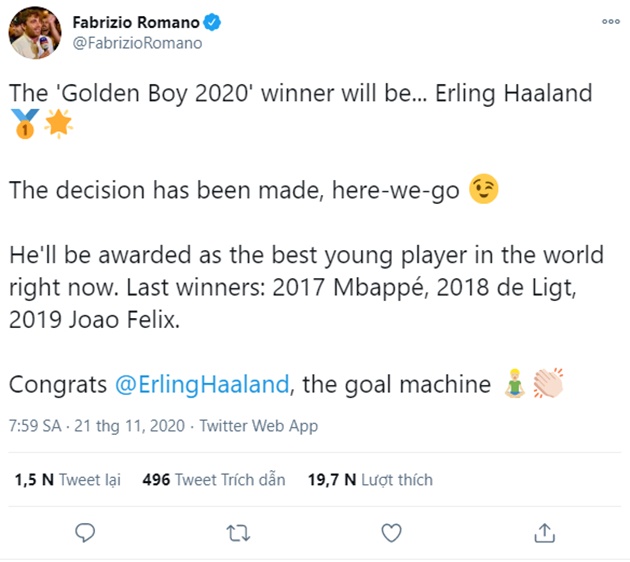Click the clapping hands emoji
Image resolution: width=630 pixels, height=562 pixels.
pos(548,384)
